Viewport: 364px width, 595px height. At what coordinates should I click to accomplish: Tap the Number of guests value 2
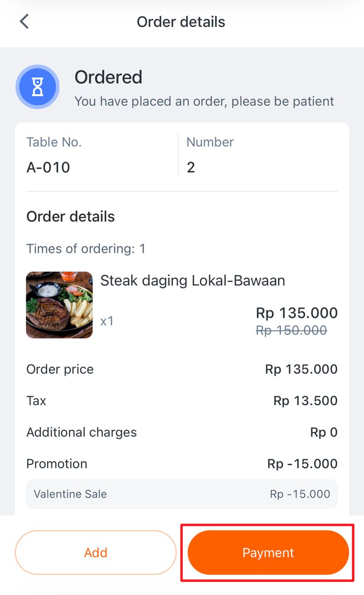(191, 167)
